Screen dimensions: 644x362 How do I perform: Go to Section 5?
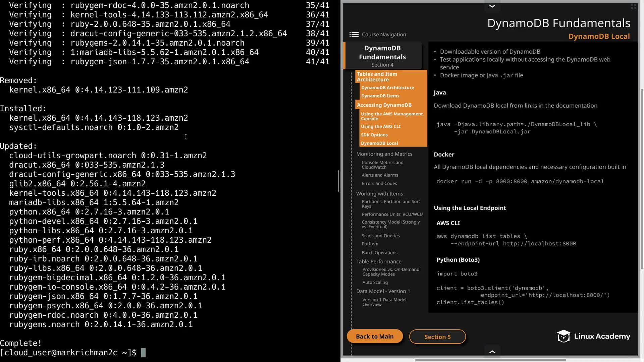(x=437, y=337)
